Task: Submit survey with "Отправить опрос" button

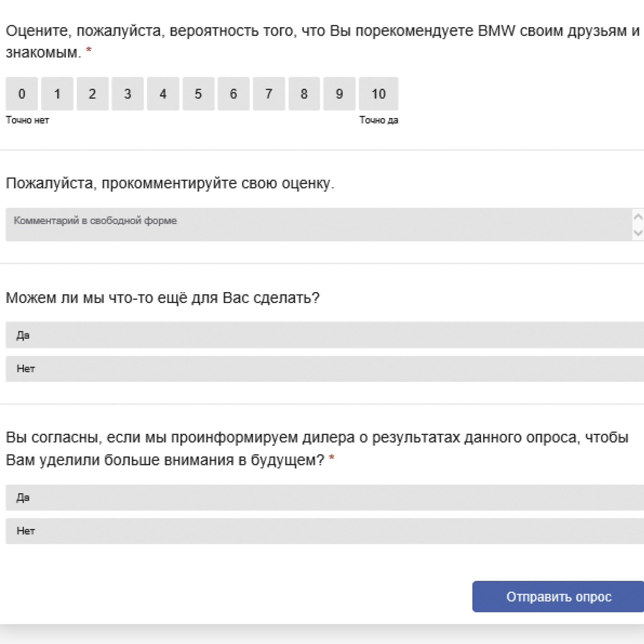Action: point(558,597)
